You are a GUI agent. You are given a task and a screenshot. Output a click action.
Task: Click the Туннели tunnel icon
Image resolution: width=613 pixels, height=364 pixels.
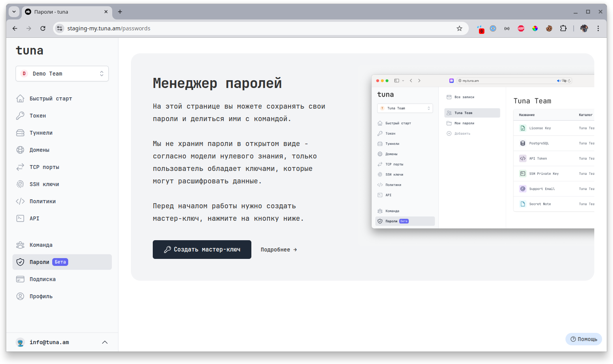[20, 133]
